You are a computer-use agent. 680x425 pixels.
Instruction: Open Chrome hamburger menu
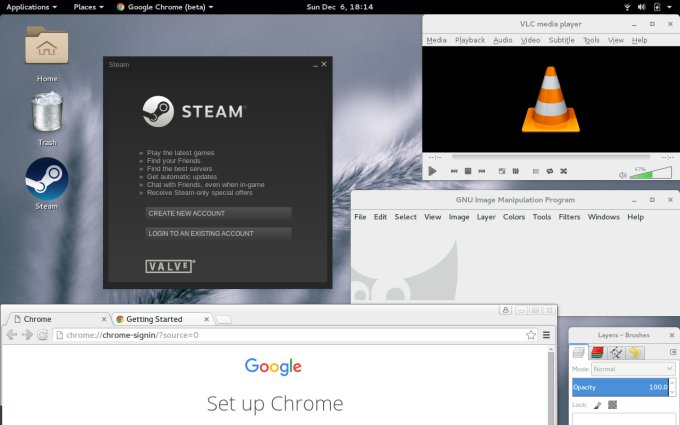(546, 335)
